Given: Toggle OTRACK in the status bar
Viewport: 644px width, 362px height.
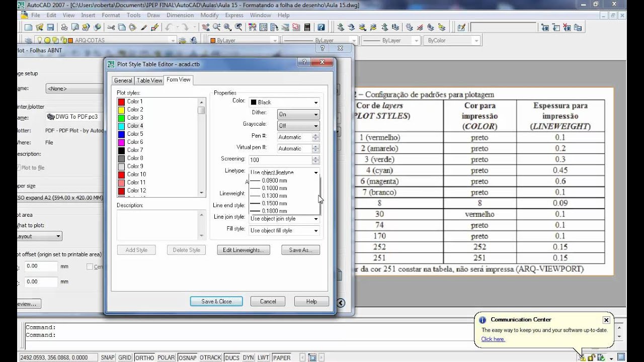Looking at the screenshot, I should coord(210,357).
